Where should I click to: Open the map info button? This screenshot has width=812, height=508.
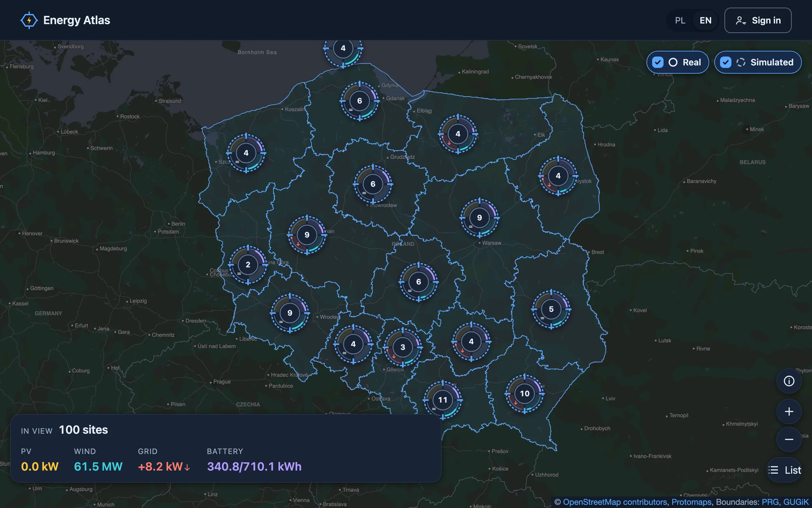click(x=789, y=381)
